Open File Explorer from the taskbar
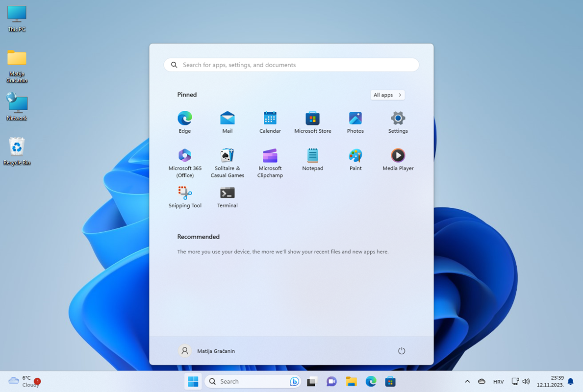The image size is (583, 392). 351,381
